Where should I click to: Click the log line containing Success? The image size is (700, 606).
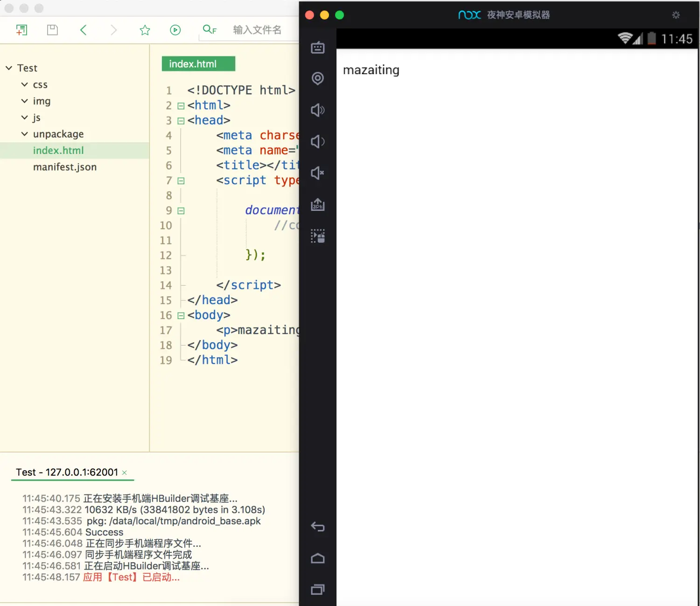[73, 532]
